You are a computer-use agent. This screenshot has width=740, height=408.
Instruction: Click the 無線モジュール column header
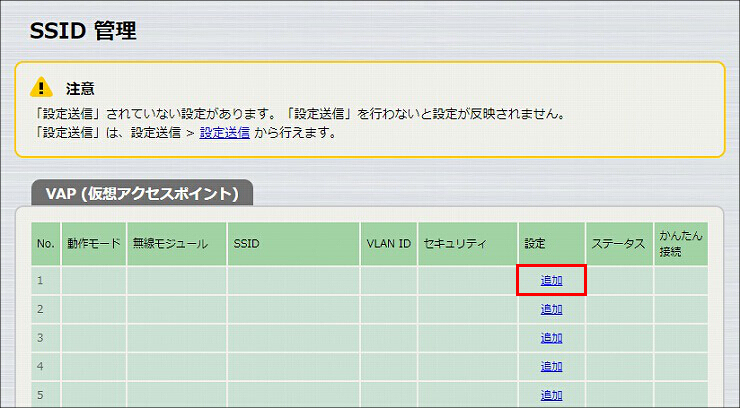(x=177, y=244)
